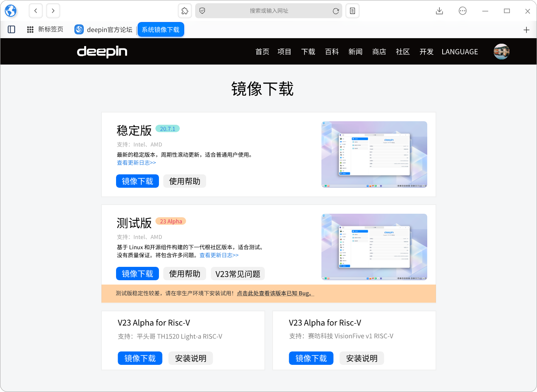Screen dimensions: 537x392
Task: Open 使用帮助 for the test version
Action: [185, 274]
